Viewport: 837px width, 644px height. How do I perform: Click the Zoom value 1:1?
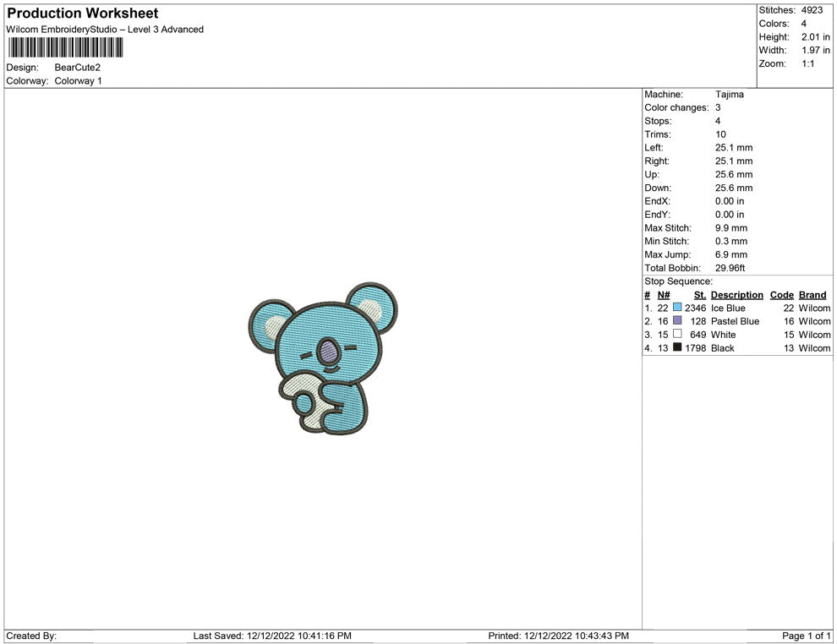pos(808,63)
